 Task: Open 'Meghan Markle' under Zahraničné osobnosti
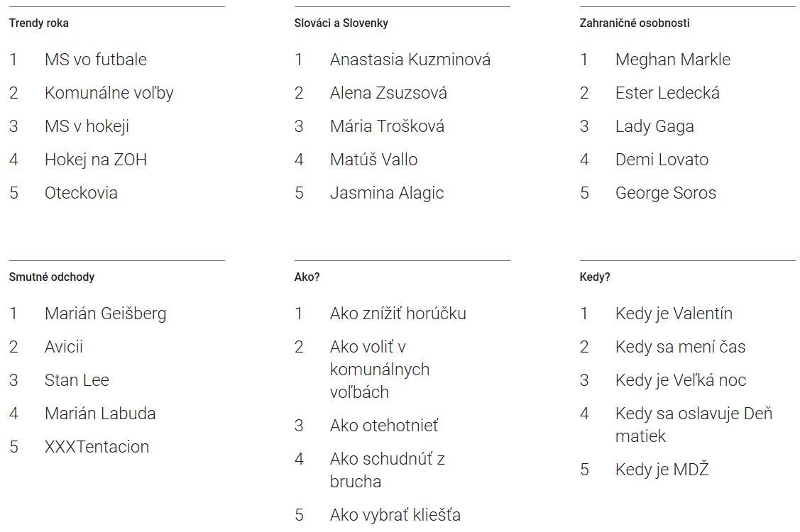click(x=672, y=60)
